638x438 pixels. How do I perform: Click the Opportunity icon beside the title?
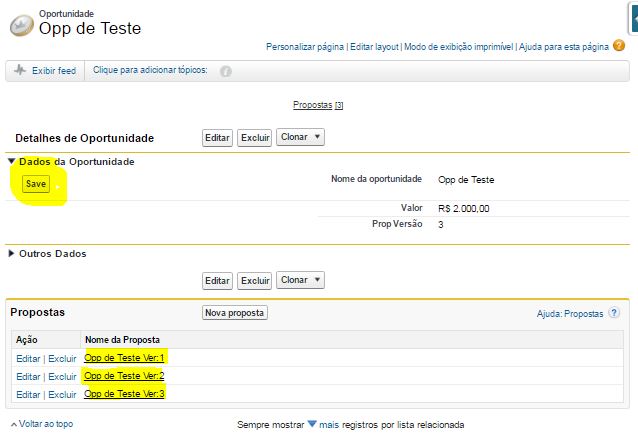pyautogui.click(x=21, y=27)
